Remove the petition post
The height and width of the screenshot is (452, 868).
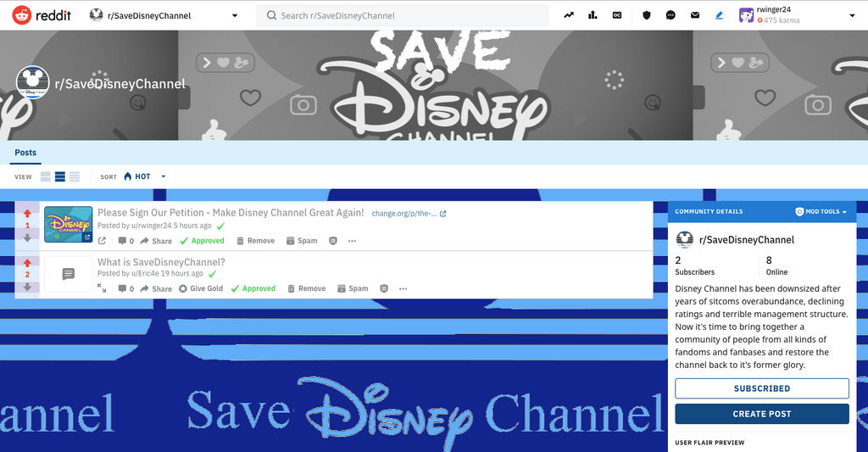click(x=256, y=241)
